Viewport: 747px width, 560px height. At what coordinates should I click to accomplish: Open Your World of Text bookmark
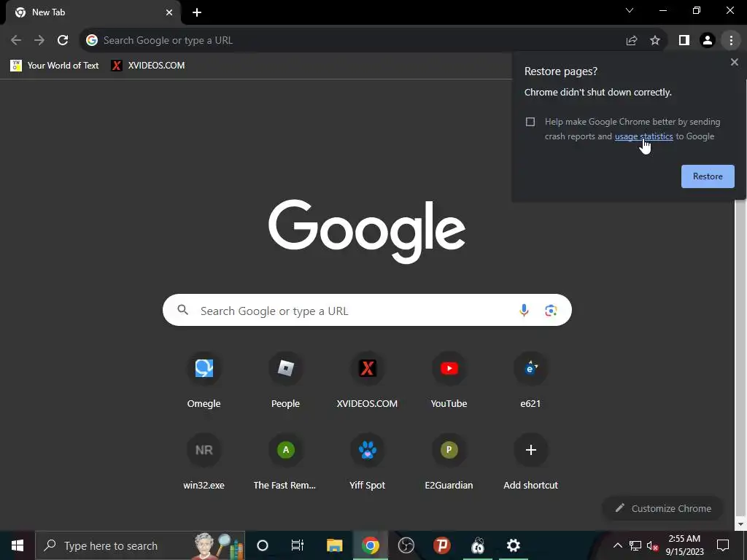tap(54, 65)
